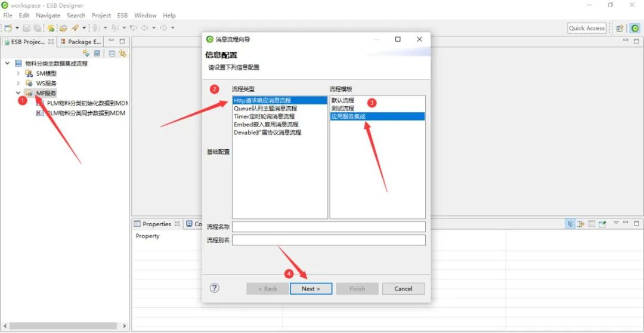Click the green-yellow icon right of Save All

tap(51, 28)
